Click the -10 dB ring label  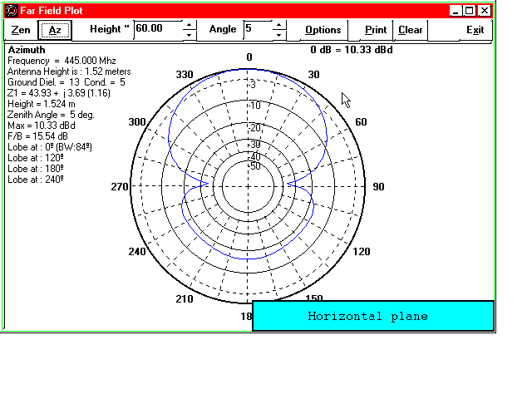pos(255,106)
